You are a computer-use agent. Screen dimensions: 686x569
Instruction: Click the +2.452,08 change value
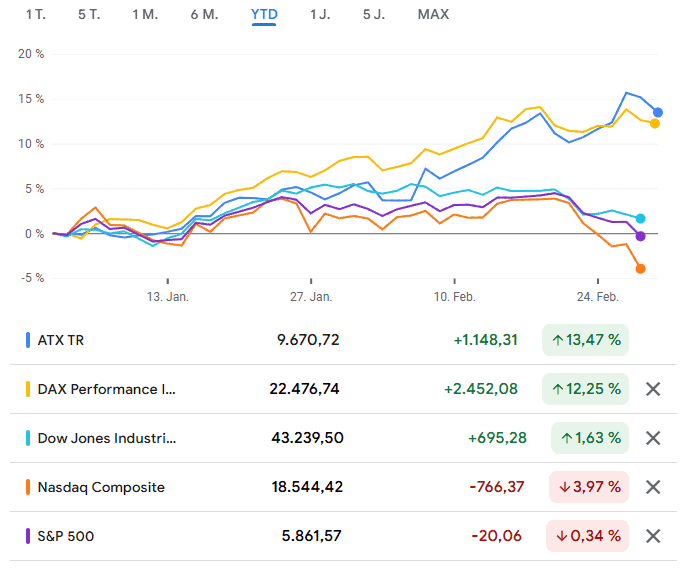click(x=481, y=389)
